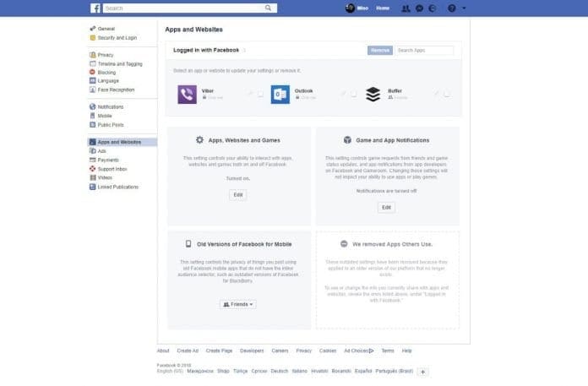Click the Create Page footer link
Viewport: 588px width, 386px height.
coord(219,351)
